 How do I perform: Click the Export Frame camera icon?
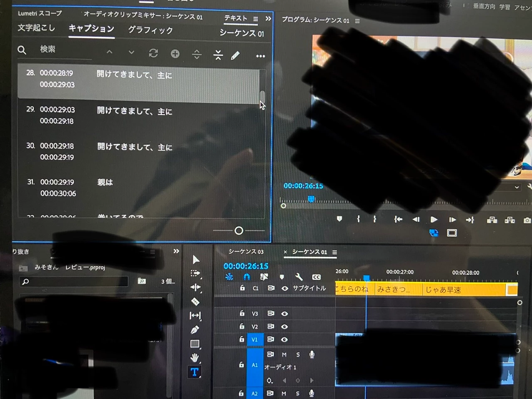click(527, 220)
